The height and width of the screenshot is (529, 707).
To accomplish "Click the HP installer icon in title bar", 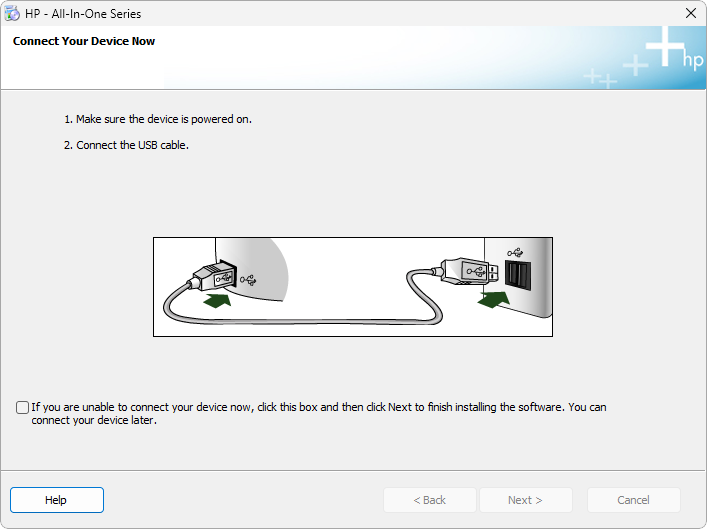I will [12, 14].
